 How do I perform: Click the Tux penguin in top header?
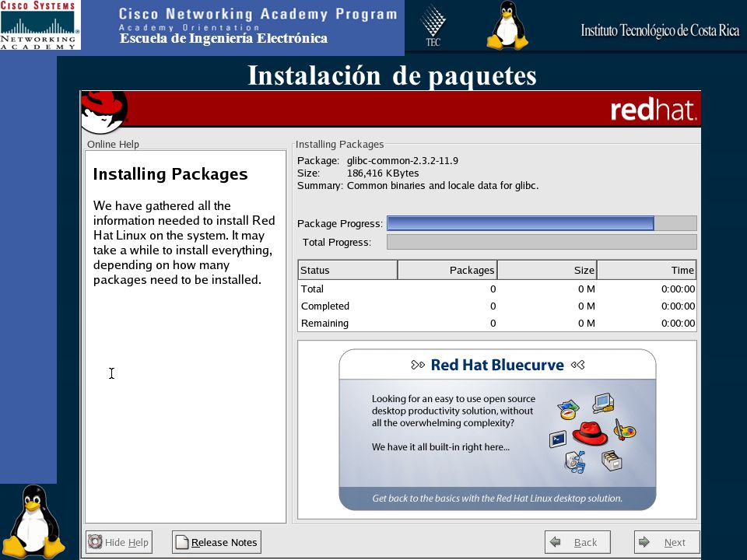click(508, 25)
